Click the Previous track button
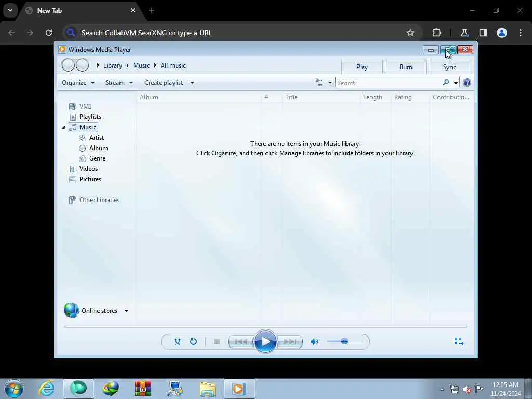 241,342
